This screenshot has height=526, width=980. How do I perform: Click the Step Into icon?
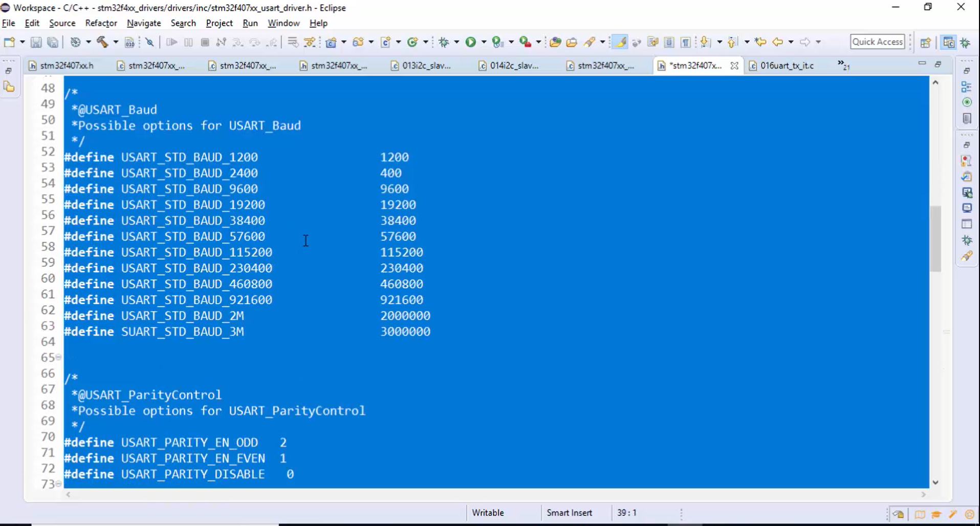point(237,42)
